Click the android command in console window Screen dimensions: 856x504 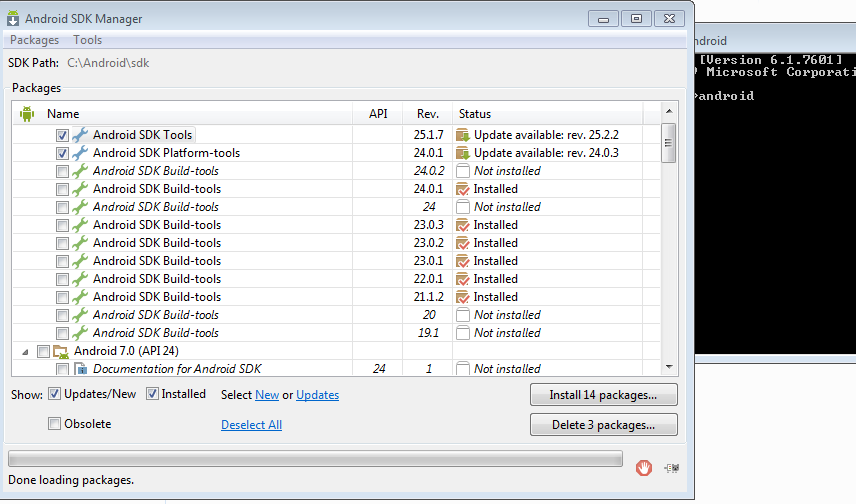[x=726, y=96]
